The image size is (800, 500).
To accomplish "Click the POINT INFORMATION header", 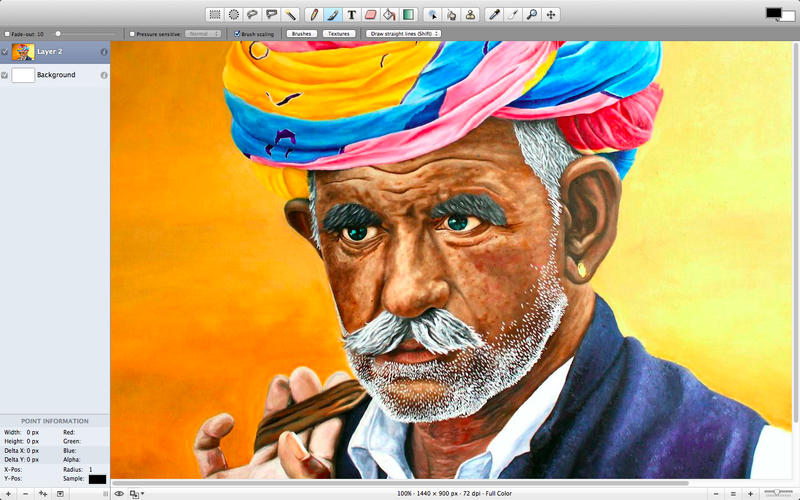I will coord(55,421).
